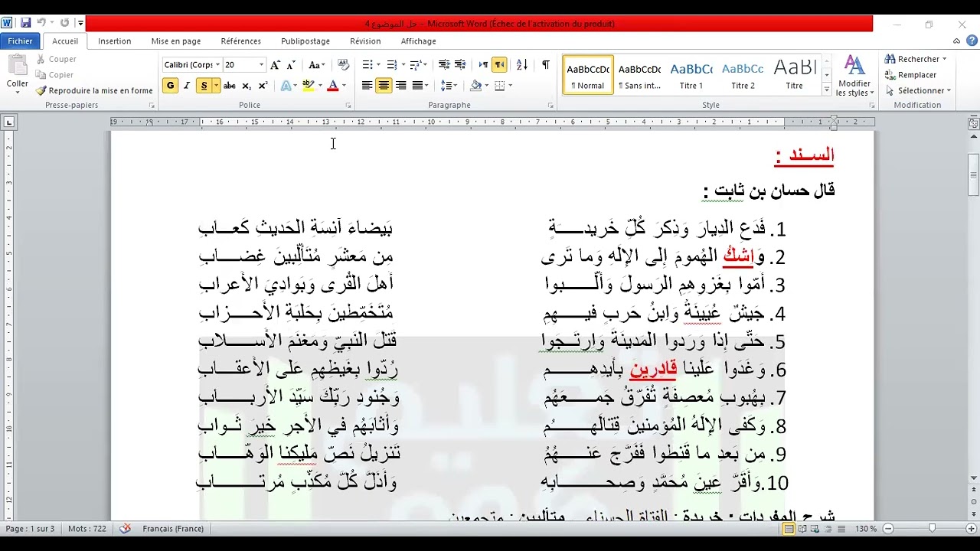Click the bullet list icon

click(x=367, y=65)
